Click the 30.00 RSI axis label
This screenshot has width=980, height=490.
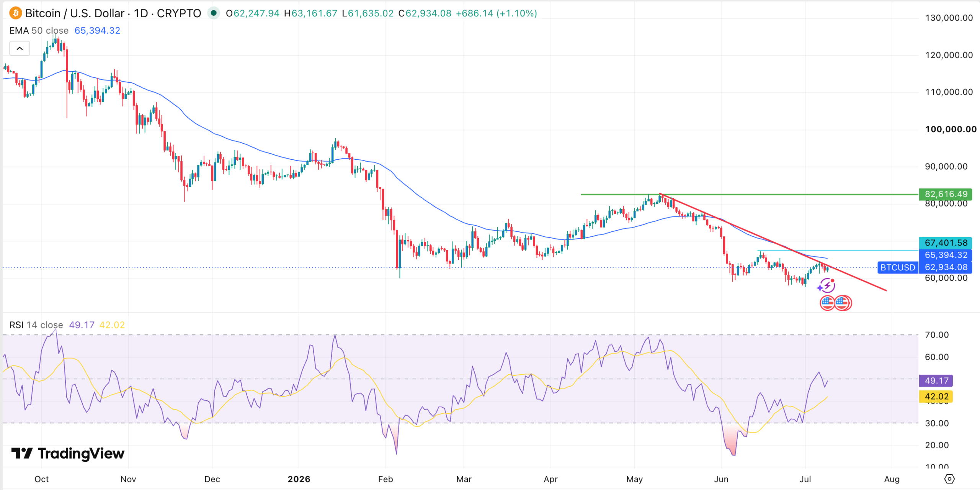click(937, 423)
